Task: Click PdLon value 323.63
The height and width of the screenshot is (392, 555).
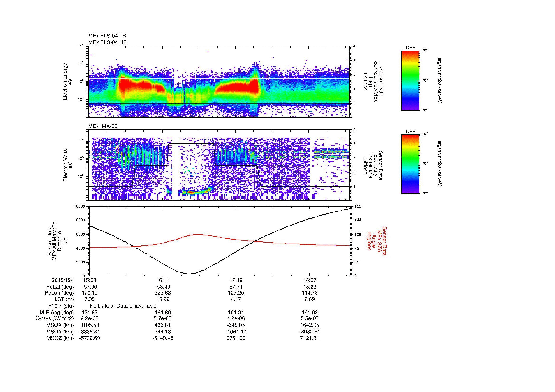Action: [x=163, y=293]
